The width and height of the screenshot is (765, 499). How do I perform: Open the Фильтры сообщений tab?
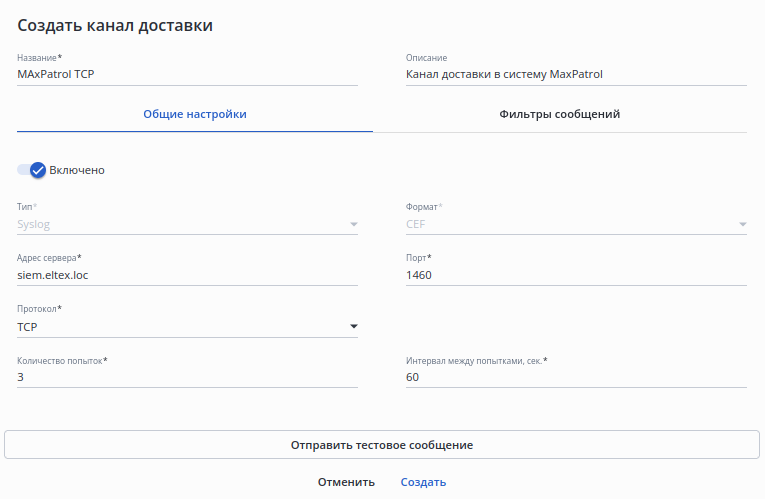coord(560,114)
